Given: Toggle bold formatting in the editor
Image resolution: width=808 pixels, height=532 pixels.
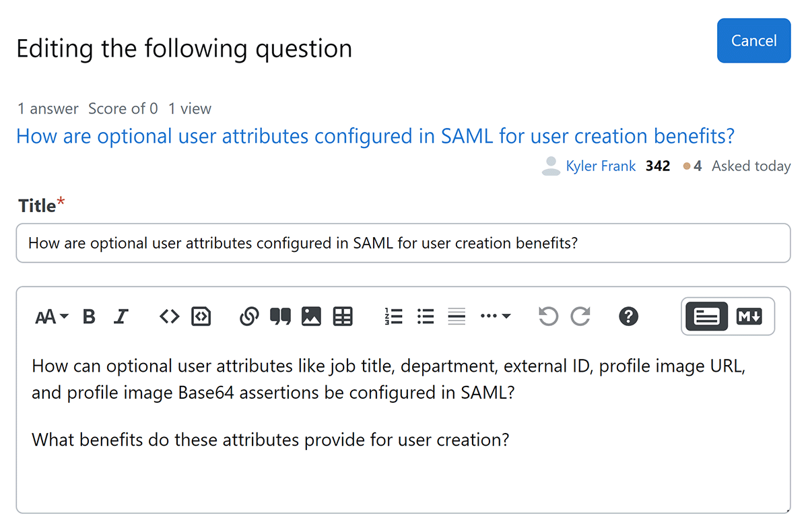Looking at the screenshot, I should click(x=89, y=317).
